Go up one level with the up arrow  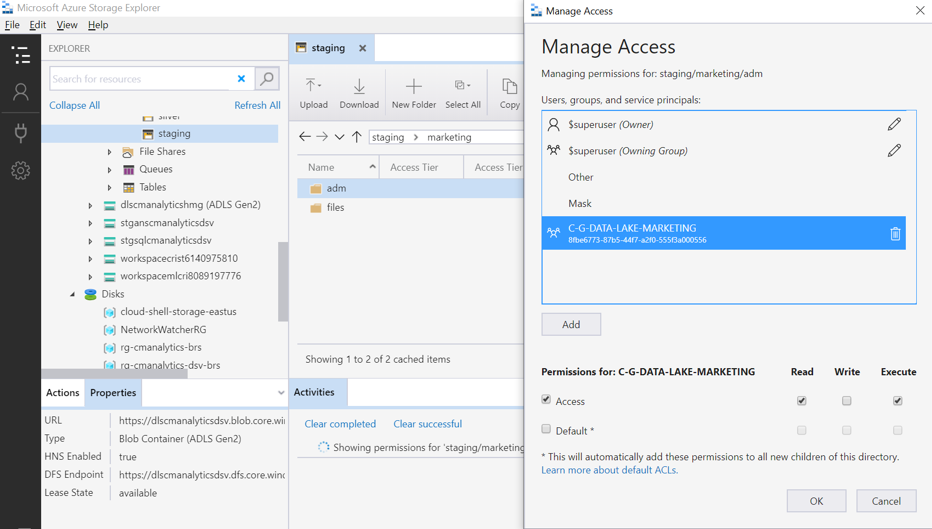357,137
